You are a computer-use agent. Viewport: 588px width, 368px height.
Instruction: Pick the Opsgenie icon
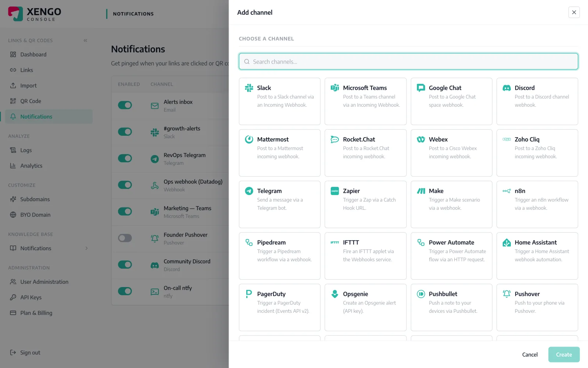pos(335,294)
